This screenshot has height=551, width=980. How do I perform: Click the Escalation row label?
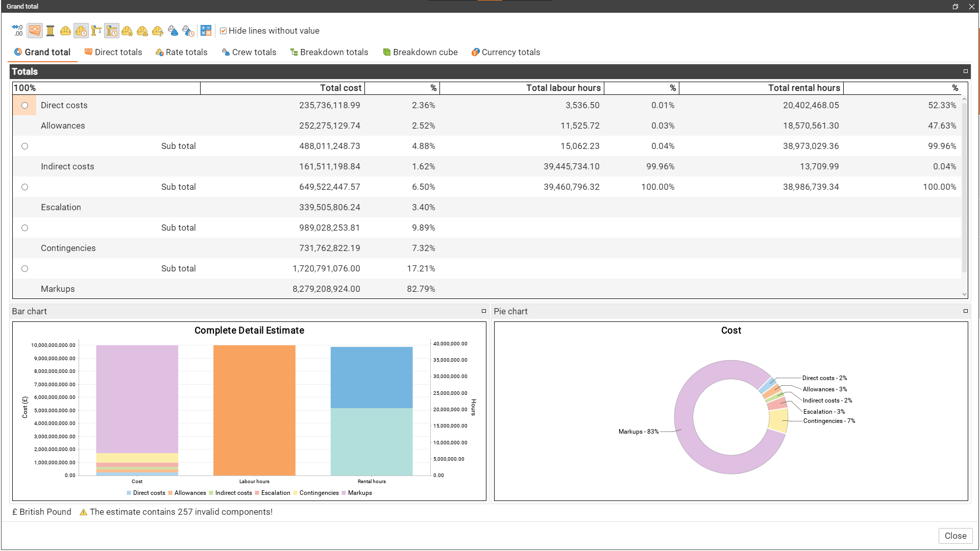pyautogui.click(x=61, y=207)
